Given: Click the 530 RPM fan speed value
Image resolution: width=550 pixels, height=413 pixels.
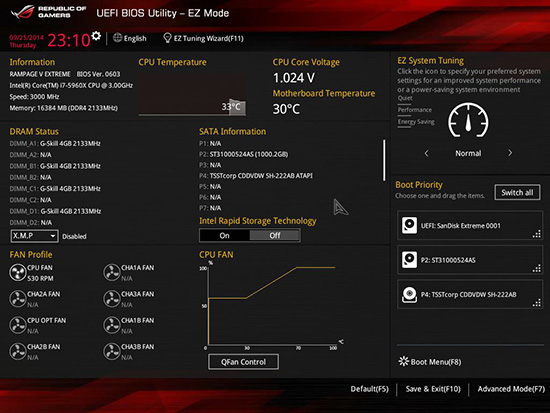Looking at the screenshot, I should pos(40,278).
